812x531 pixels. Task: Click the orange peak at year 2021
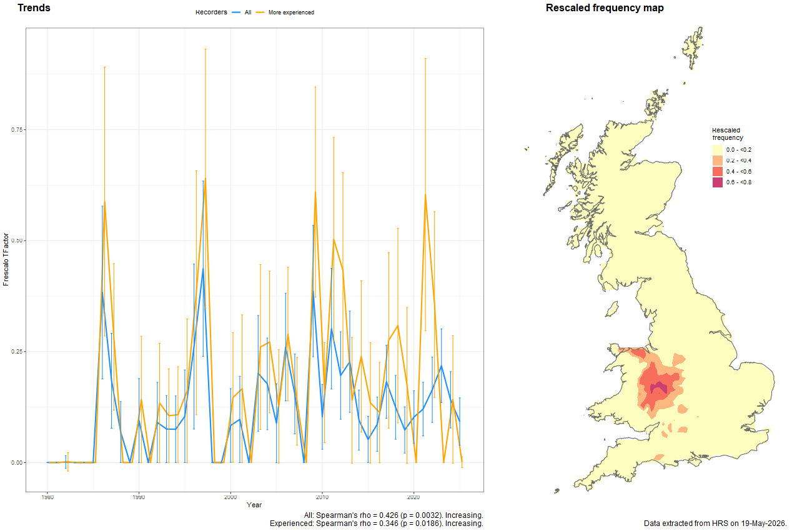425,194
